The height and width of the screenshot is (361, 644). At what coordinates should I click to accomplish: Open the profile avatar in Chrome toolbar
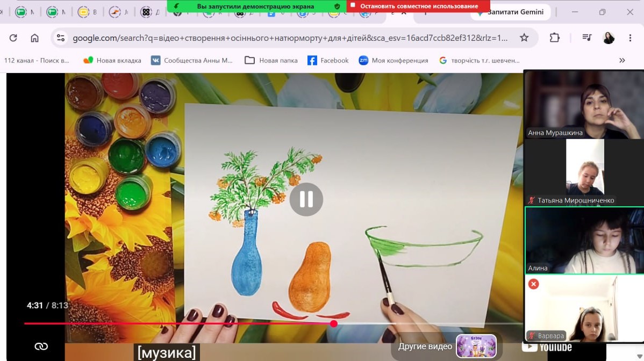[x=609, y=38]
